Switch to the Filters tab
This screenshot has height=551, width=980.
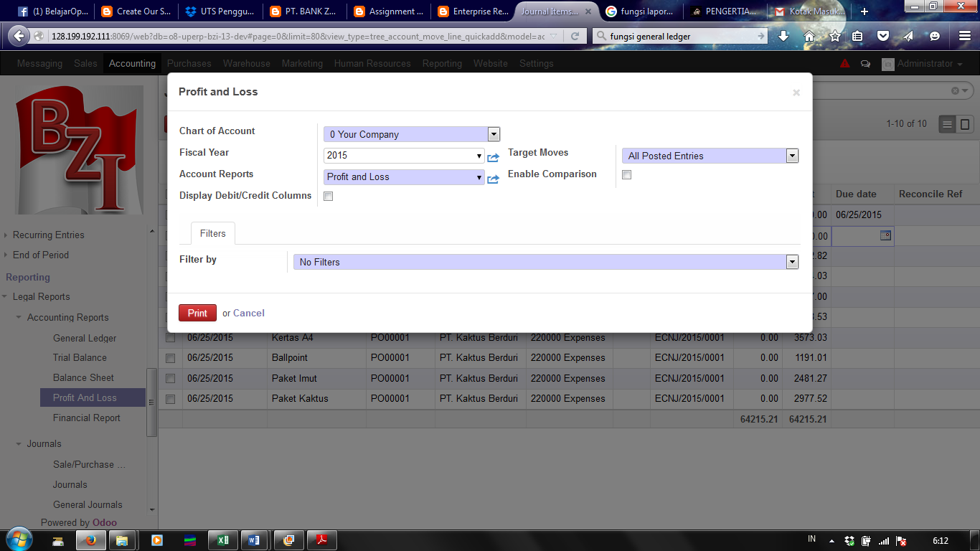tap(212, 233)
